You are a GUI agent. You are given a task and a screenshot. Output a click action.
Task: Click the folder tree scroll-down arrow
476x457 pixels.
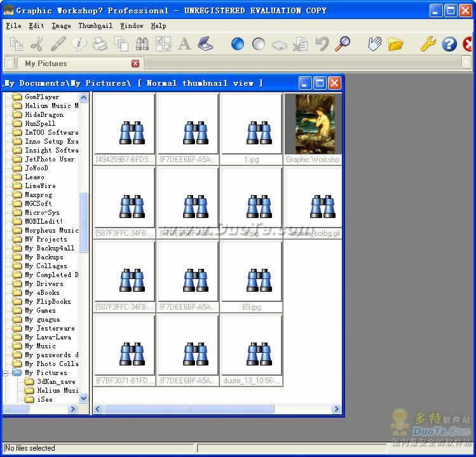83,398
